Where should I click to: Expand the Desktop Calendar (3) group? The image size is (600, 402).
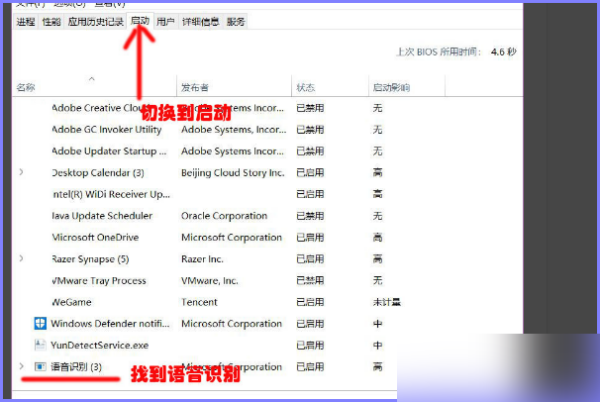click(x=21, y=172)
